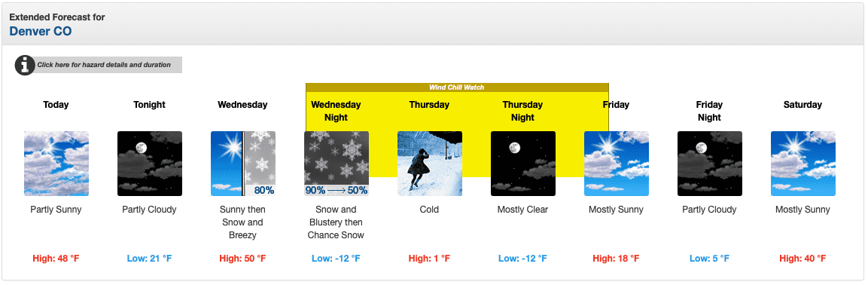Select the High: 1 °F Thursday temperature
This screenshot has width=868, height=285.
pos(430,259)
